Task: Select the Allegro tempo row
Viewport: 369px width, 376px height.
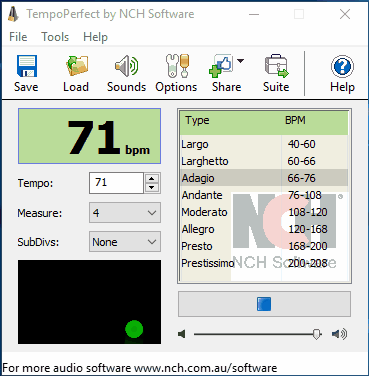Action: [x=264, y=229]
